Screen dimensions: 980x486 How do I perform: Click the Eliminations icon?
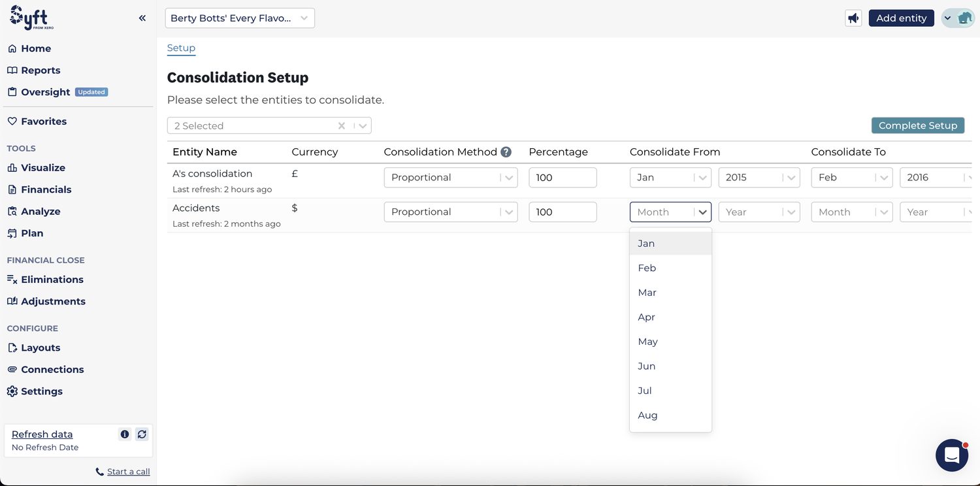click(12, 280)
